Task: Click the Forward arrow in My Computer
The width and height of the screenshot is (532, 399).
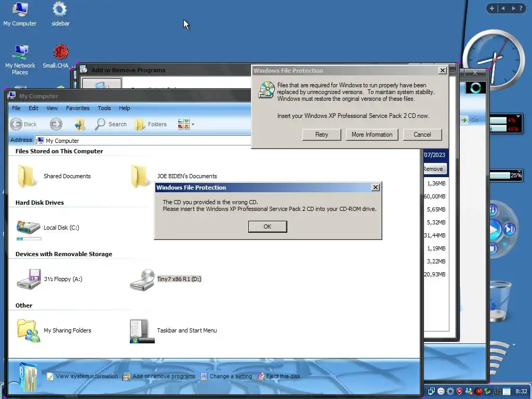Action: 56,124
